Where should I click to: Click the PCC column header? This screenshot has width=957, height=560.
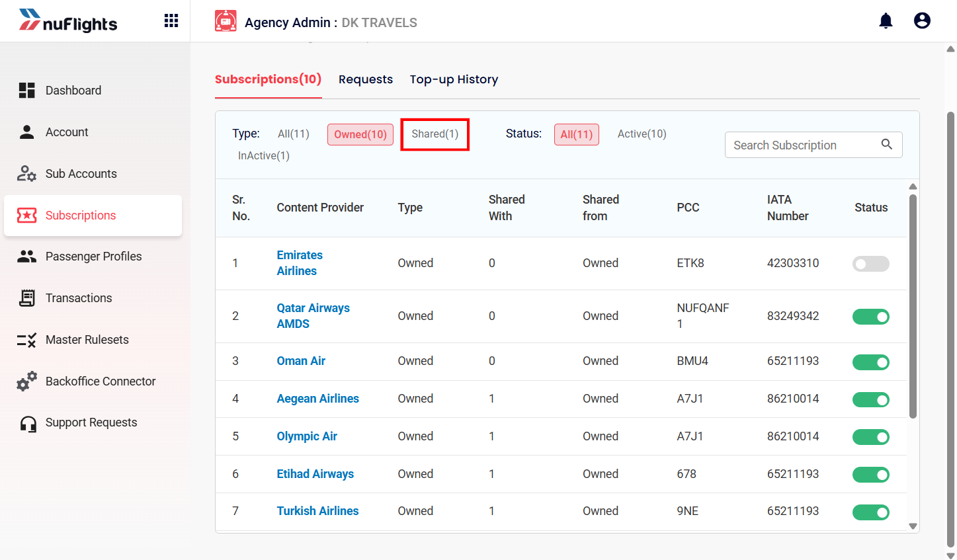click(688, 208)
